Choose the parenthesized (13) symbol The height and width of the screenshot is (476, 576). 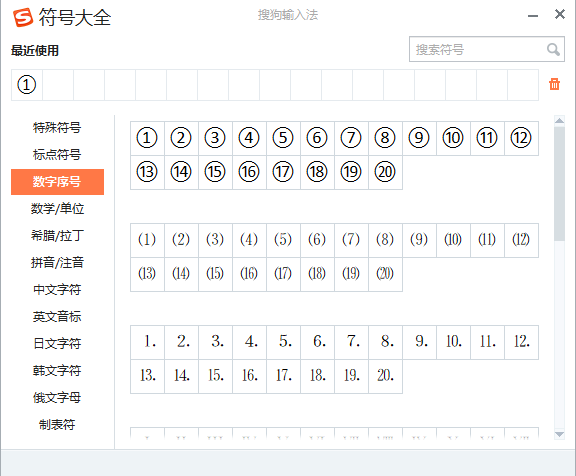[147, 274]
